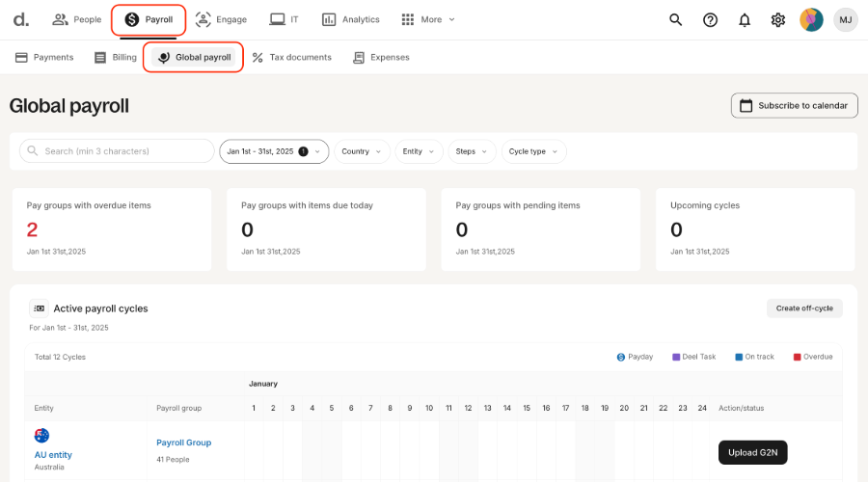This screenshot has height=482, width=868.
Task: Click the MJ user initials avatar
Action: pyautogui.click(x=846, y=19)
